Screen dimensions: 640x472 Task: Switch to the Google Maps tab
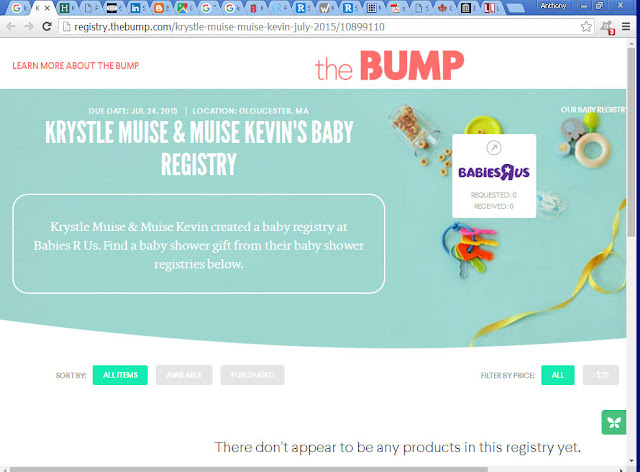point(186,7)
